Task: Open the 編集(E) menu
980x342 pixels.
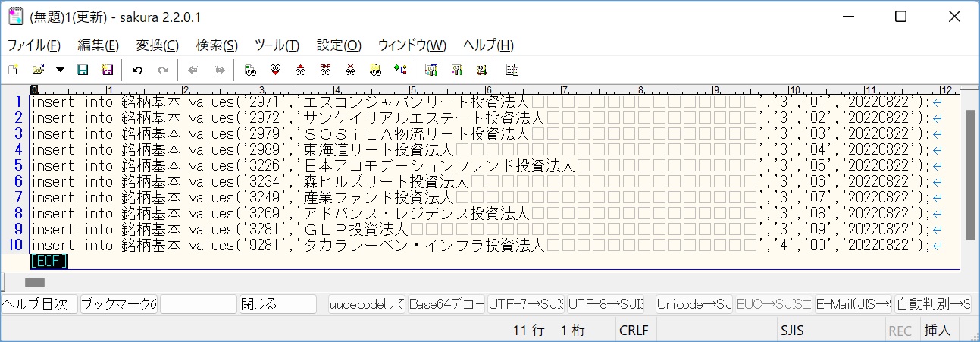Action: tap(98, 45)
